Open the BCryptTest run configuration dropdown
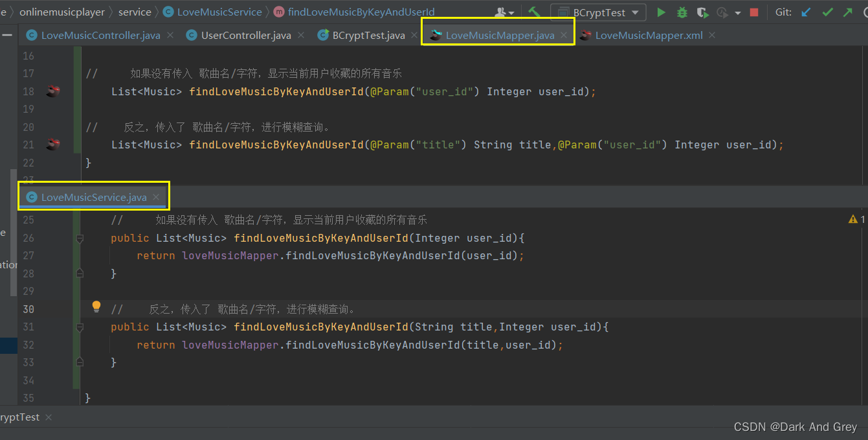The height and width of the screenshot is (440, 868). click(598, 12)
